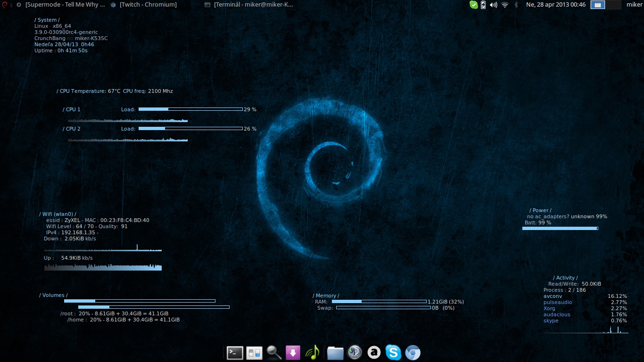Open the settings switches icon in dock
The image size is (644, 362).
tap(255, 353)
